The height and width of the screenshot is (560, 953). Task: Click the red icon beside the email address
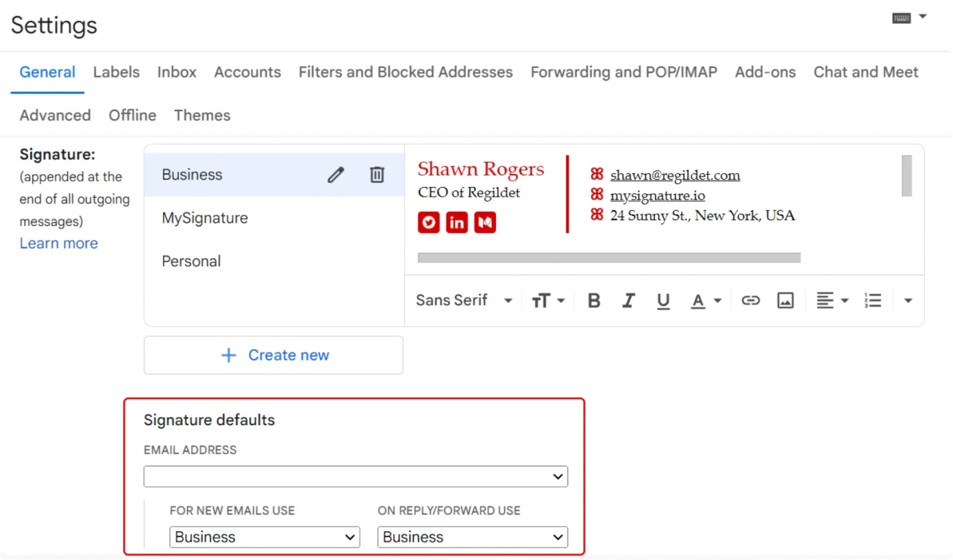pyautogui.click(x=597, y=174)
